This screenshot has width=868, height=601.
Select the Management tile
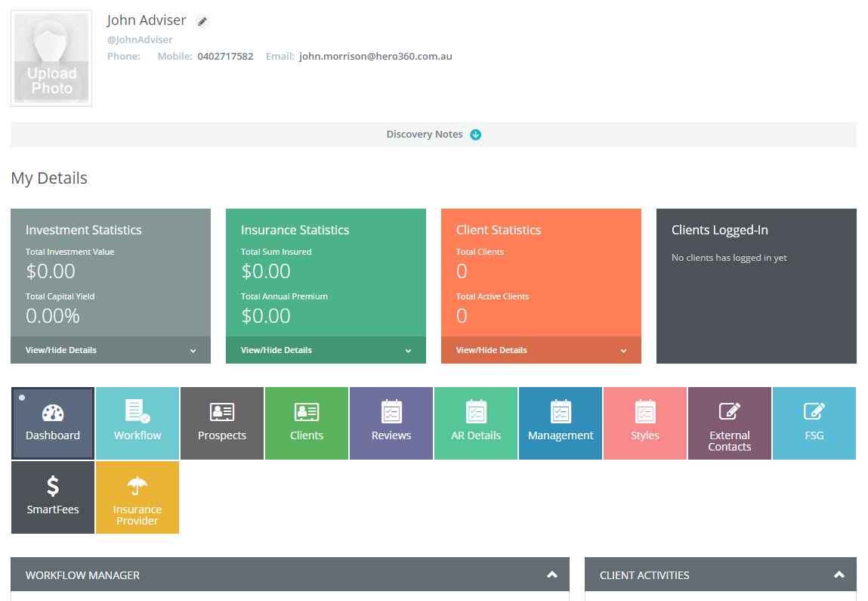point(560,422)
